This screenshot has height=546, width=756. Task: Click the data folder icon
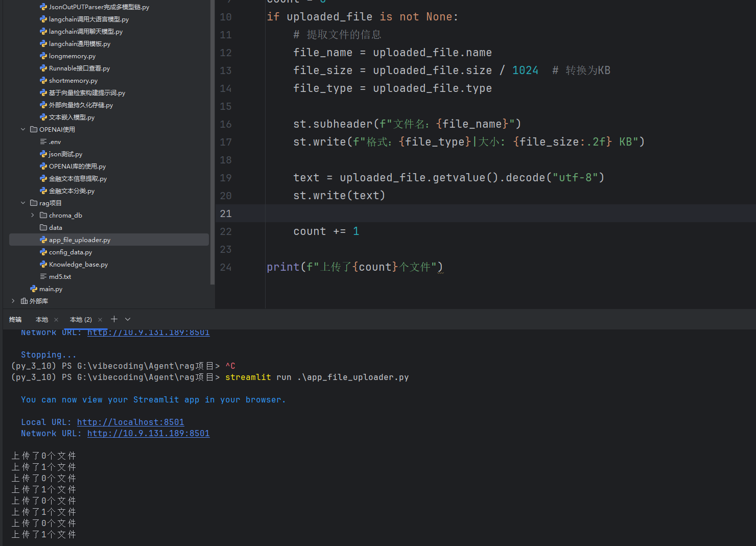(43, 228)
